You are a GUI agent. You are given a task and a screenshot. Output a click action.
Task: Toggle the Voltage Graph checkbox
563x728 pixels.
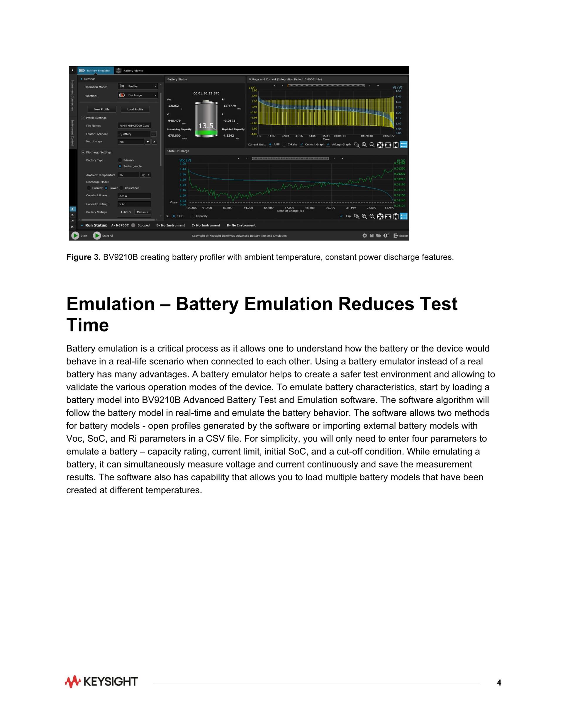[328, 145]
